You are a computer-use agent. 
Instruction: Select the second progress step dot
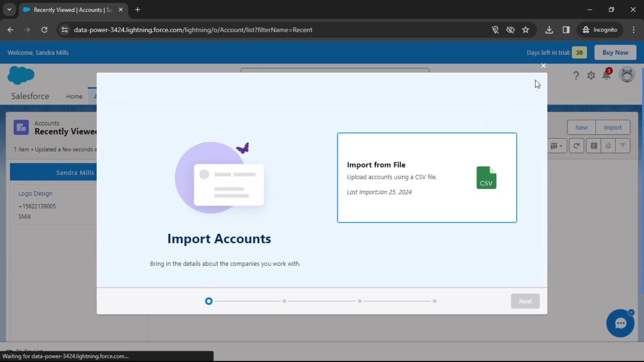coord(284,301)
